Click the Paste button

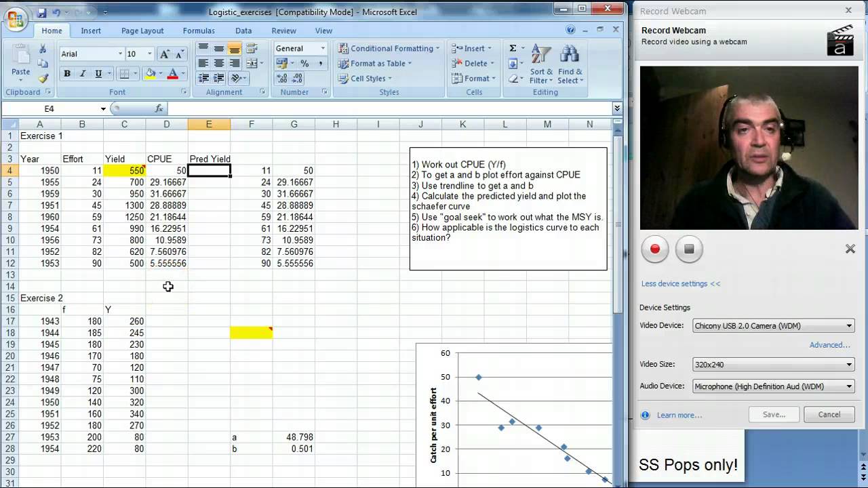coord(20,63)
